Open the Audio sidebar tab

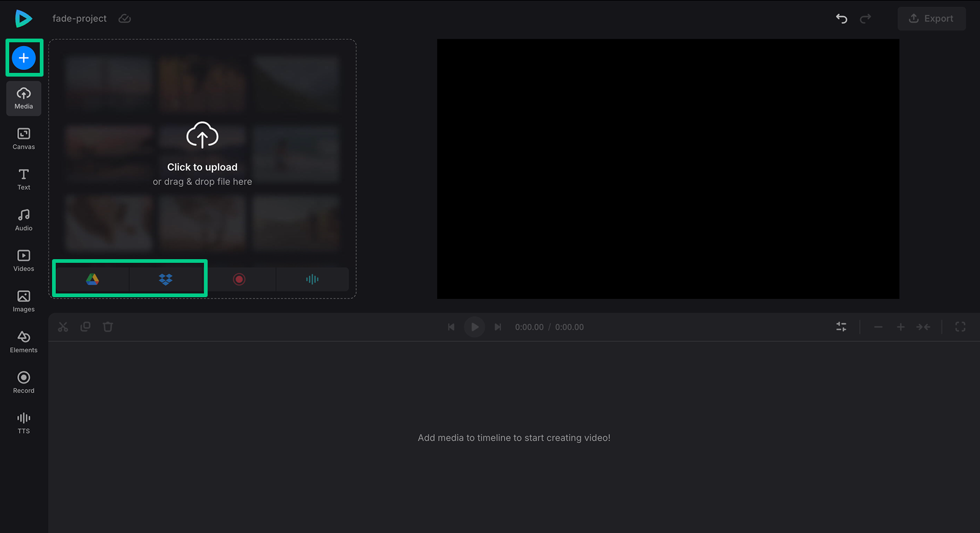(24, 221)
